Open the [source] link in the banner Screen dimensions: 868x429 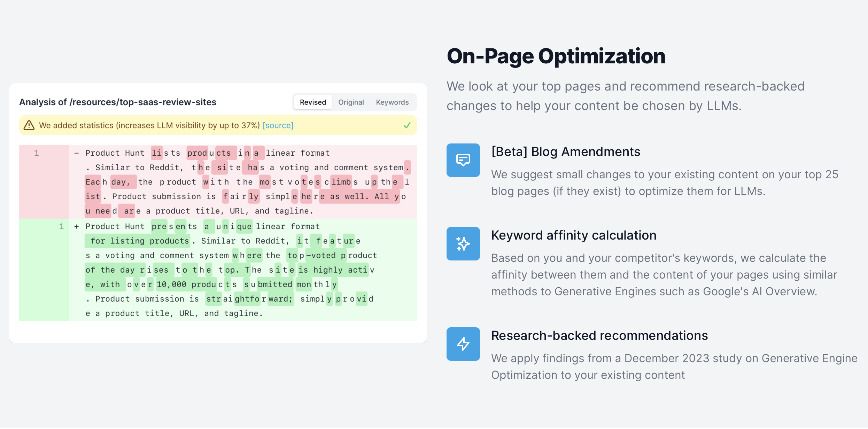278,125
